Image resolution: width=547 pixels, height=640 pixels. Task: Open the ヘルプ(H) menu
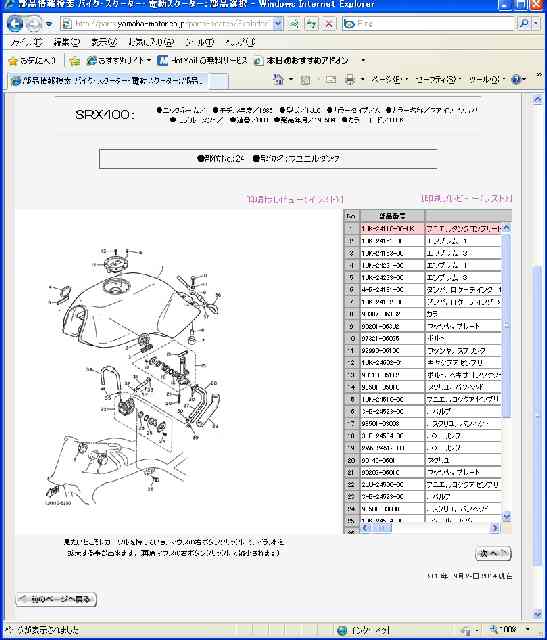[240, 42]
